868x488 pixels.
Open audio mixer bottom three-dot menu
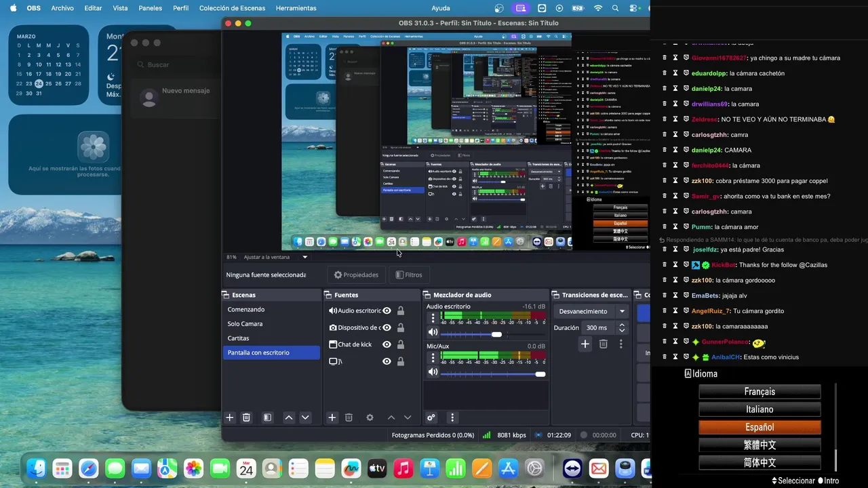click(x=452, y=418)
